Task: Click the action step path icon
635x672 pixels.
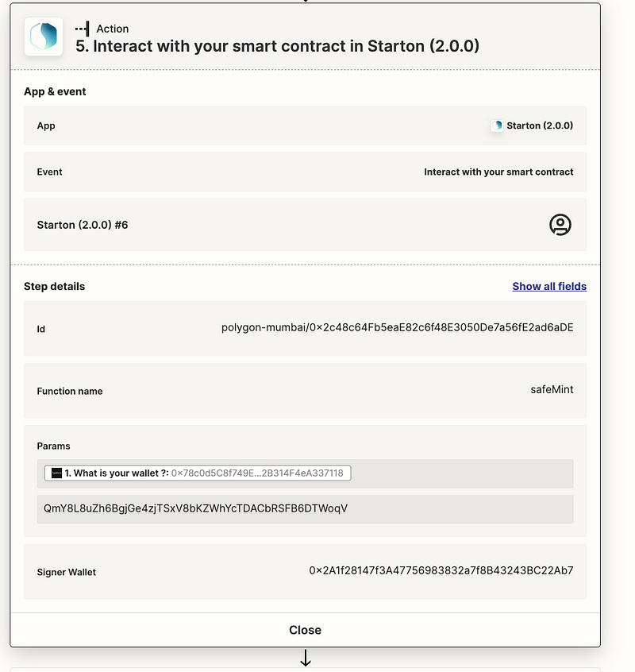Action: click(x=83, y=29)
